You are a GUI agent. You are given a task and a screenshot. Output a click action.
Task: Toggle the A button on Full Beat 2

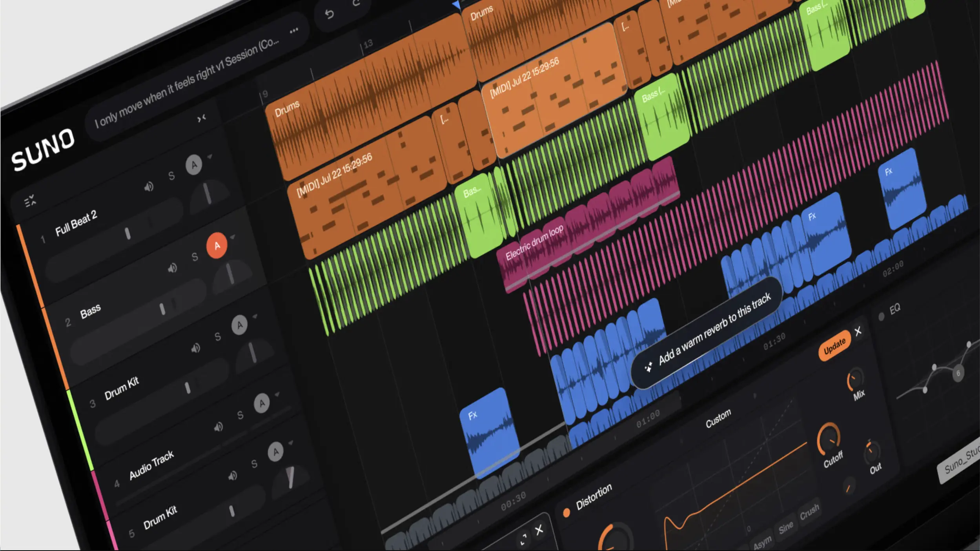[194, 165]
